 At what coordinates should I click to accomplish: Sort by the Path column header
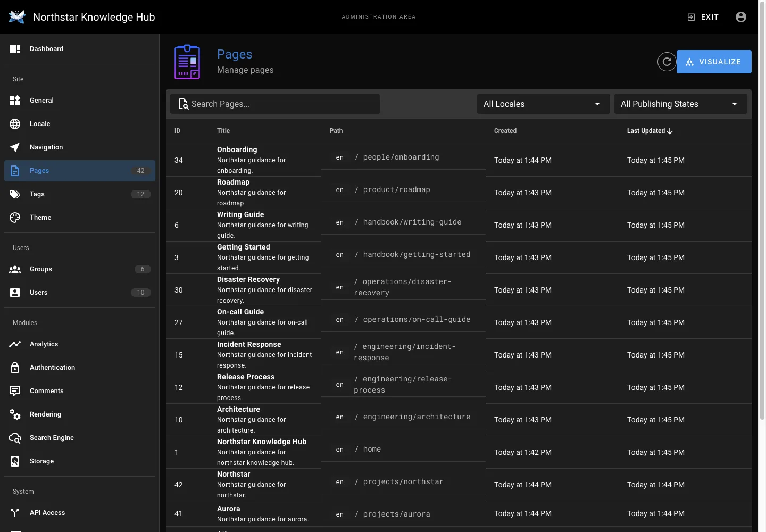point(336,131)
